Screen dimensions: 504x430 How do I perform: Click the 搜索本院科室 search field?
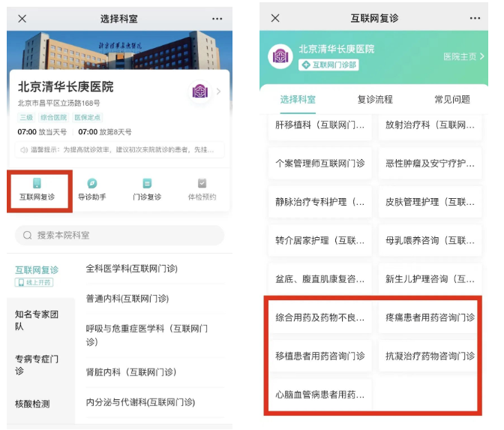(119, 235)
